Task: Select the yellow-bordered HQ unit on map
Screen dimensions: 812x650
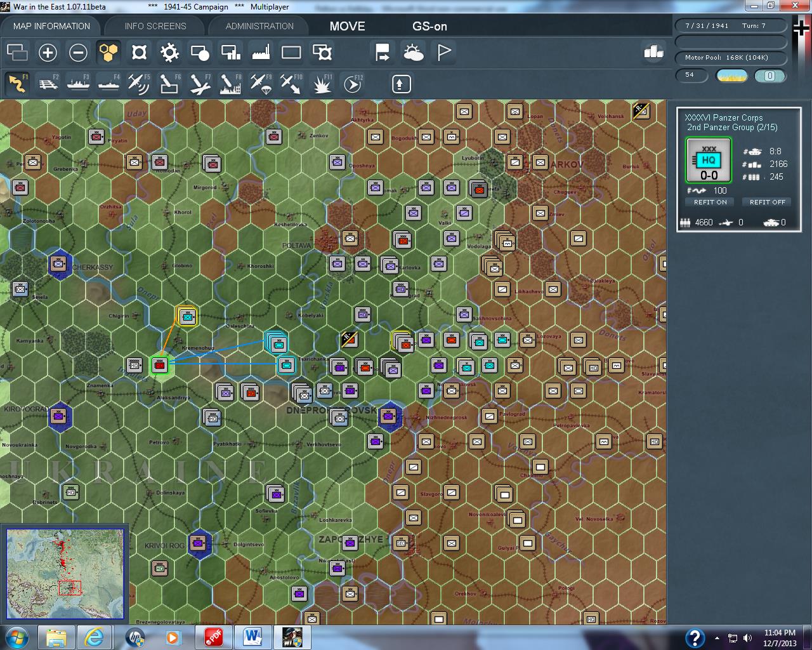Action: pyautogui.click(x=187, y=316)
